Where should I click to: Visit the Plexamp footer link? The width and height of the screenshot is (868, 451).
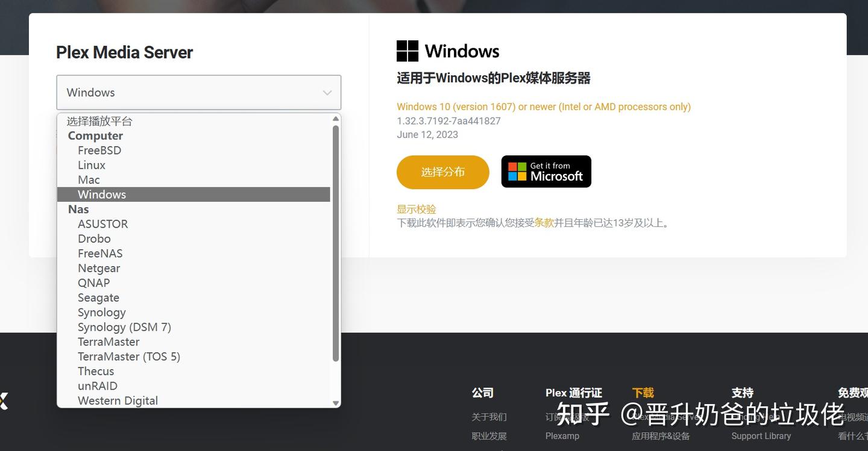[x=562, y=436]
